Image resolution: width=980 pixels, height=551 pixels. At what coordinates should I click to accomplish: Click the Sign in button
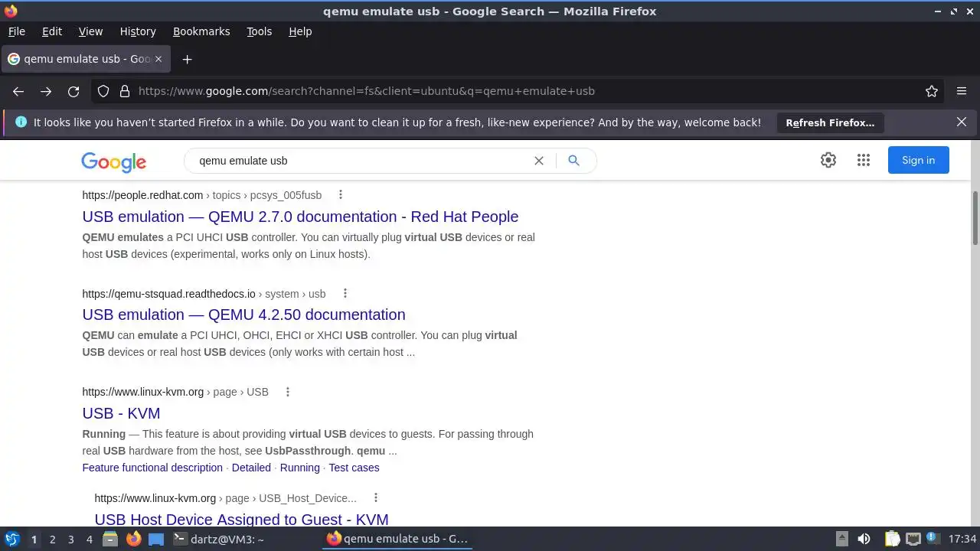click(x=918, y=160)
